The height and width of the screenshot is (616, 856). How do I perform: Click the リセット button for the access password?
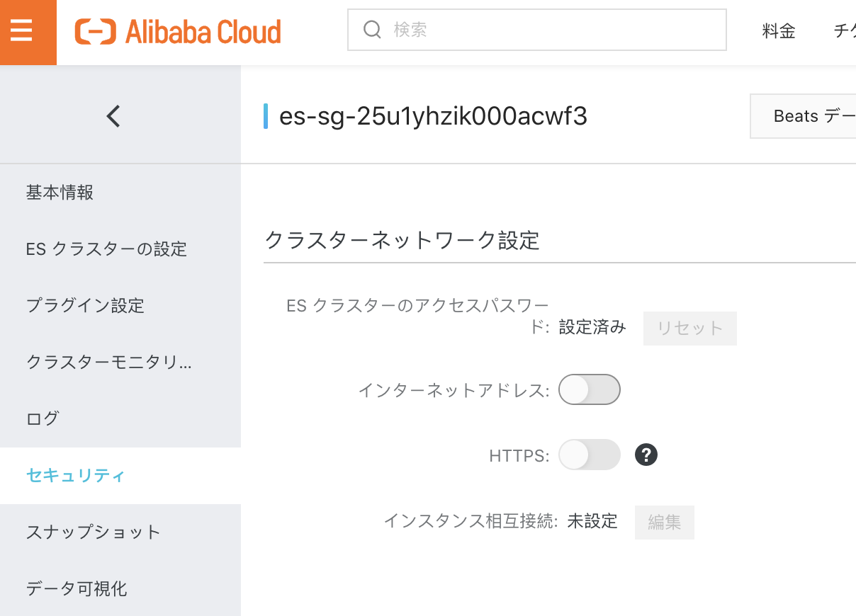pos(689,328)
